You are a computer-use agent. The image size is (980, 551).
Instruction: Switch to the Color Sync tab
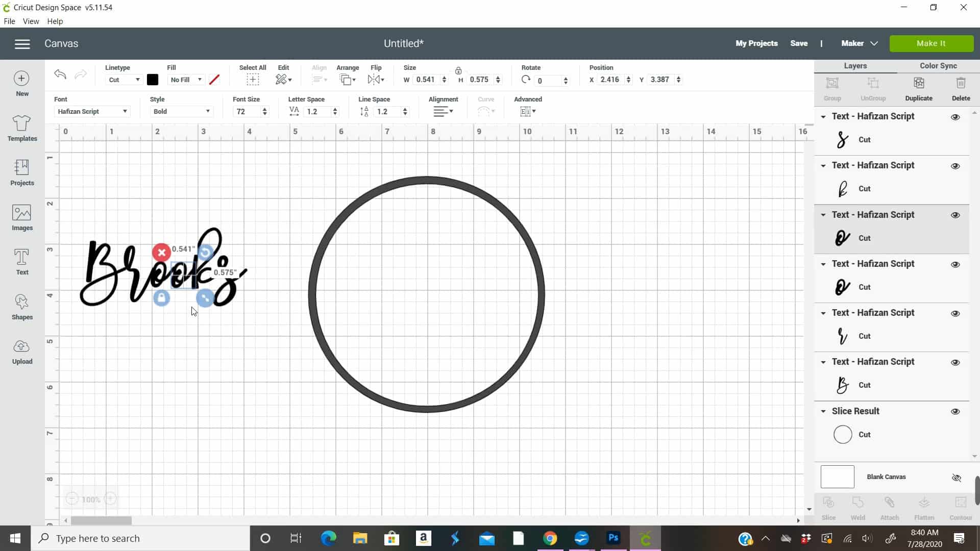pyautogui.click(x=938, y=66)
